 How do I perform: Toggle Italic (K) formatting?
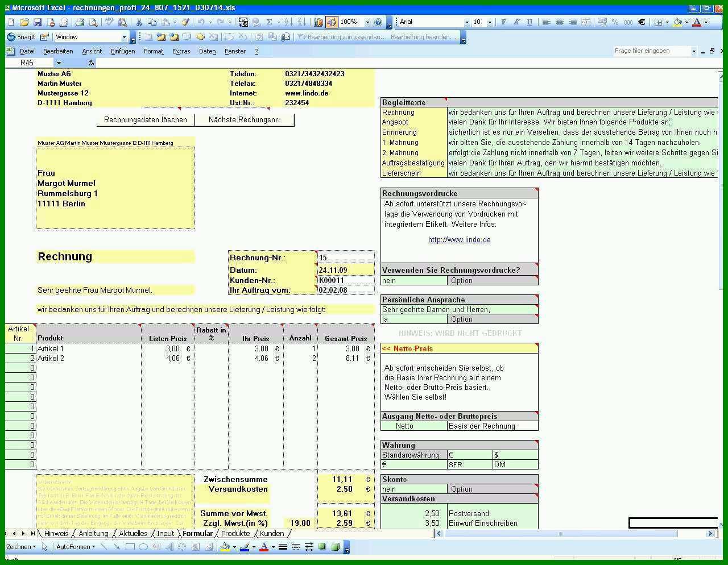coord(516,22)
